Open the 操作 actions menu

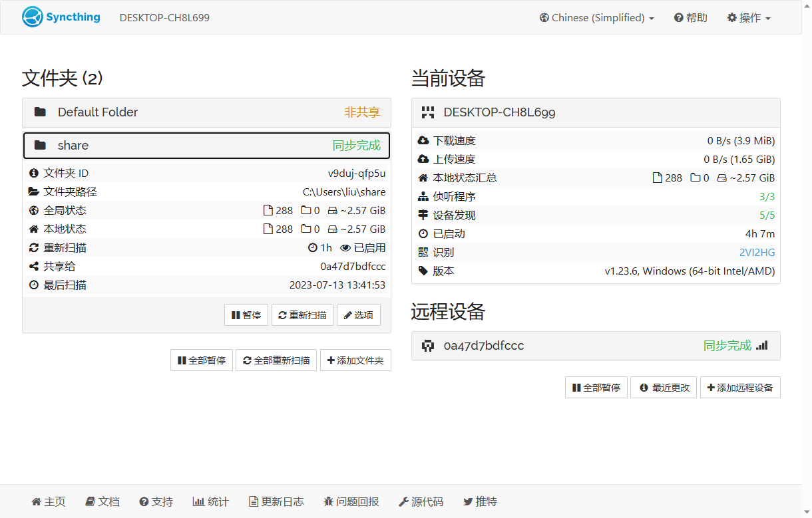pyautogui.click(x=749, y=18)
